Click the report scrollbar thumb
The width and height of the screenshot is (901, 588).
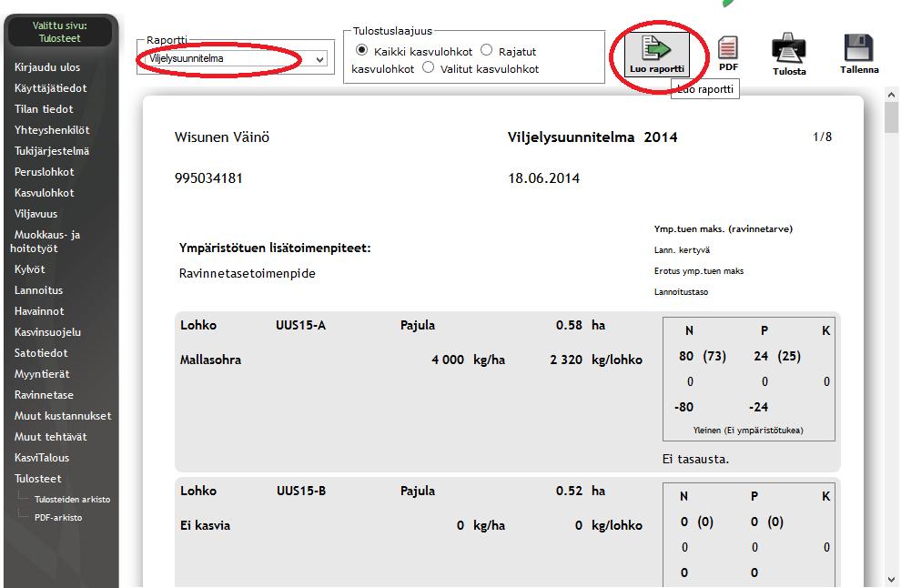pos(891,117)
